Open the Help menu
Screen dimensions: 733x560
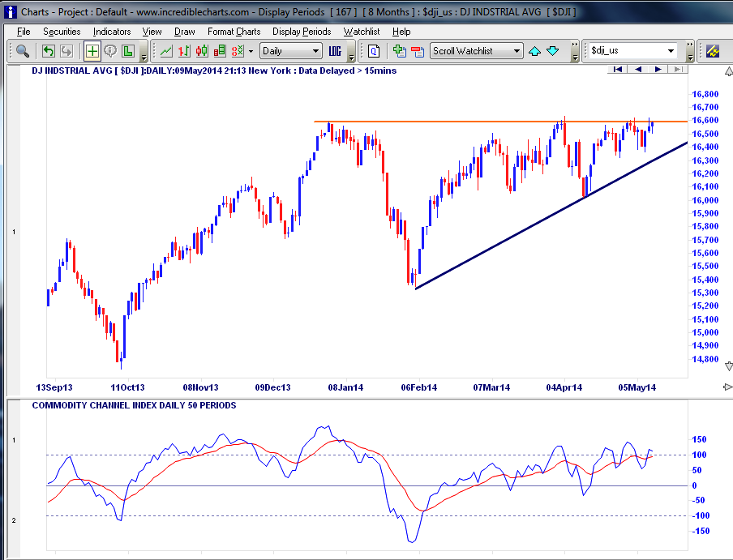click(401, 32)
